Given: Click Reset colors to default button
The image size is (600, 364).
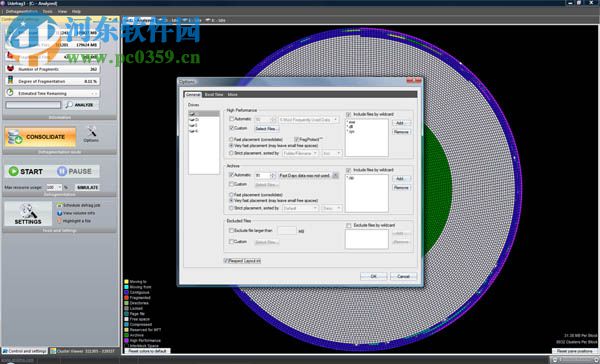Looking at the screenshot, I should [147, 351].
